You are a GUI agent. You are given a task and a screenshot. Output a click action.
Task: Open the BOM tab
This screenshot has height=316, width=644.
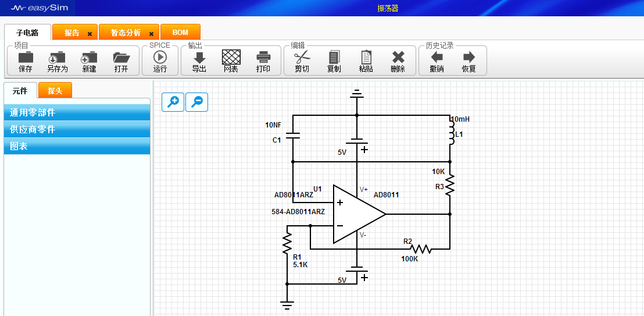point(180,33)
